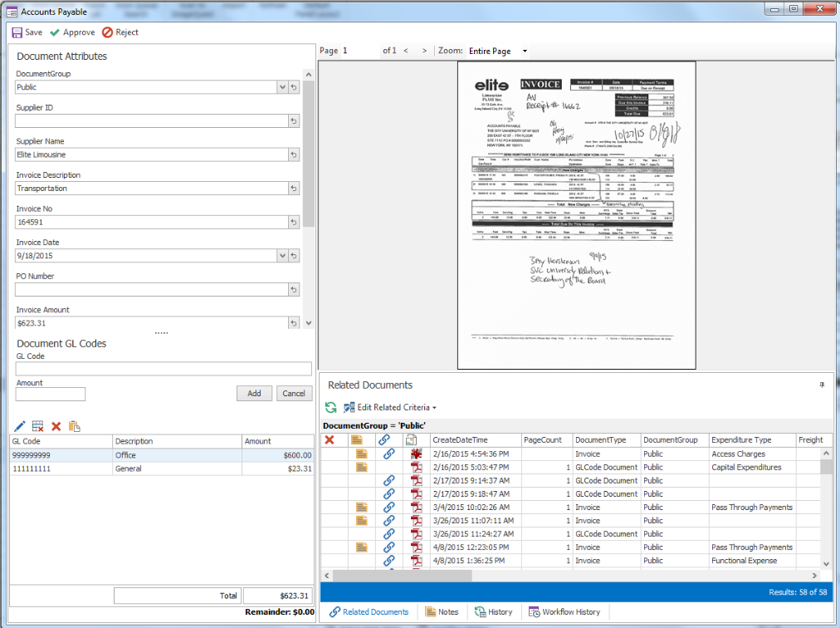Image resolution: width=840 pixels, height=628 pixels.
Task: Click the Page number field
Action: (x=359, y=51)
